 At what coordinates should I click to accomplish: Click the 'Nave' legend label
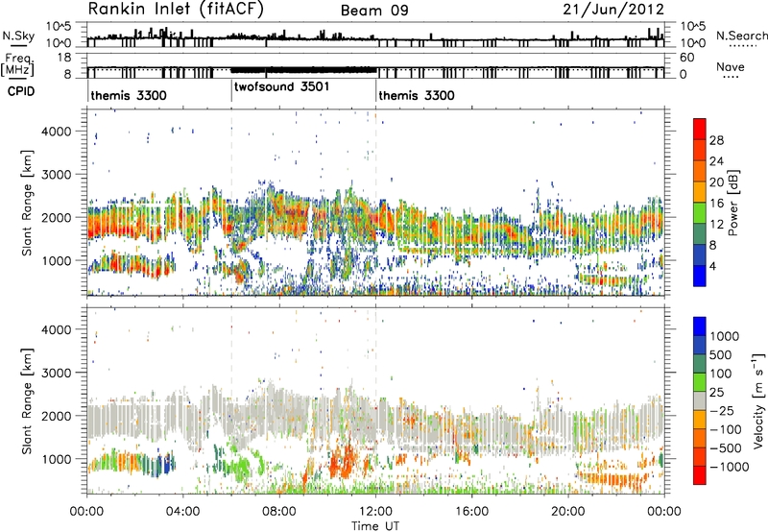click(731, 67)
